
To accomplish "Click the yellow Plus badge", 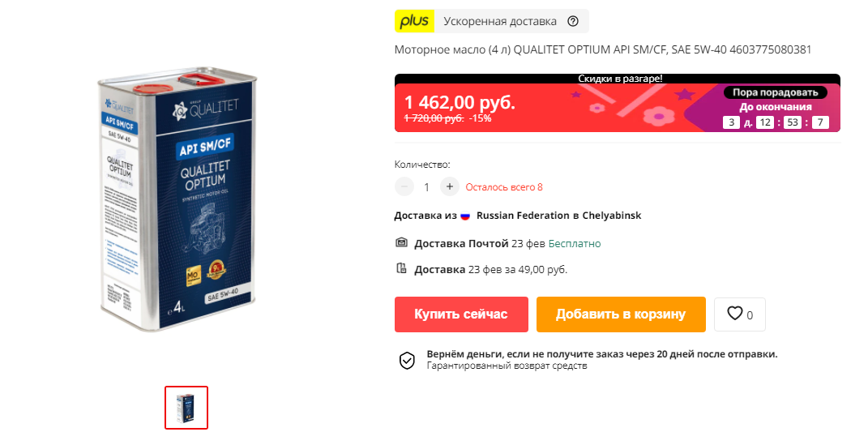I will [415, 22].
